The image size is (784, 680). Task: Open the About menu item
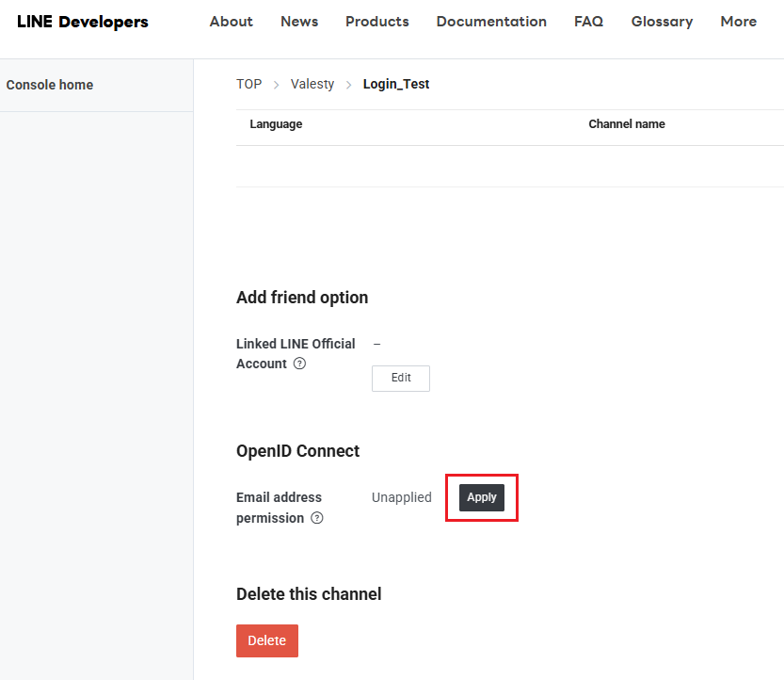[231, 22]
